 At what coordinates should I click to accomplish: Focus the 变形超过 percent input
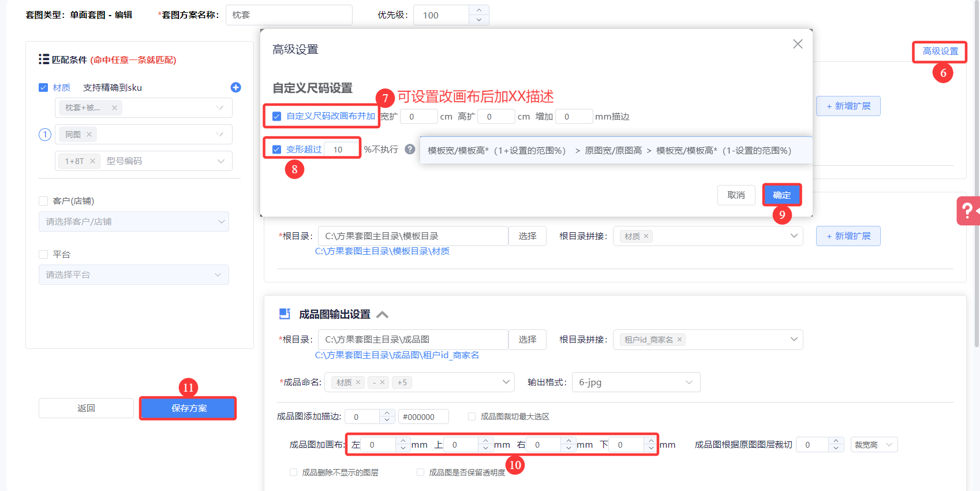pyautogui.click(x=342, y=150)
